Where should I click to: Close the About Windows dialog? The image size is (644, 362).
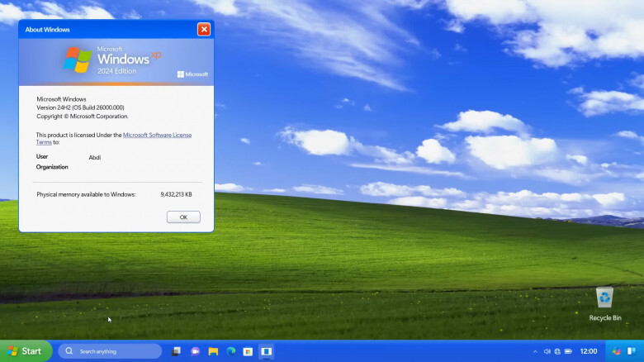point(204,29)
